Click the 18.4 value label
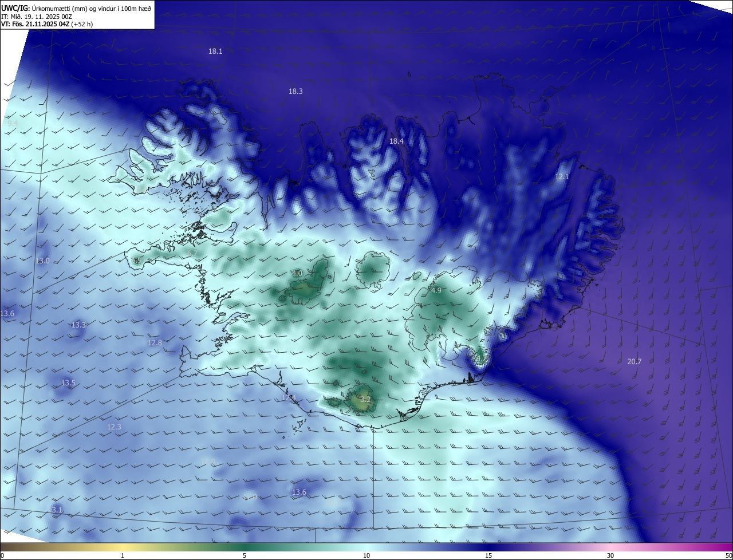Image resolution: width=733 pixels, height=560 pixels. pos(396,141)
